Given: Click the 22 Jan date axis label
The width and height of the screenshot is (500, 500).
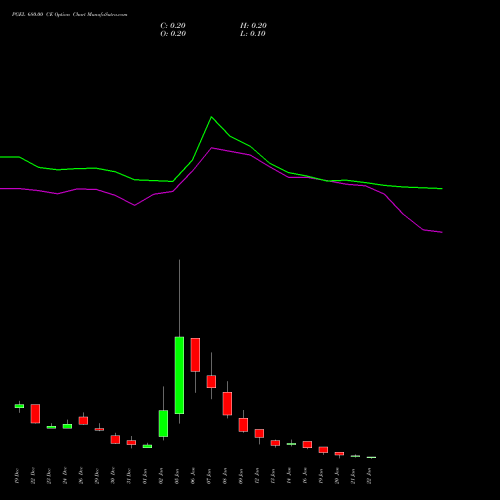Looking at the screenshot, I should 369,476.
